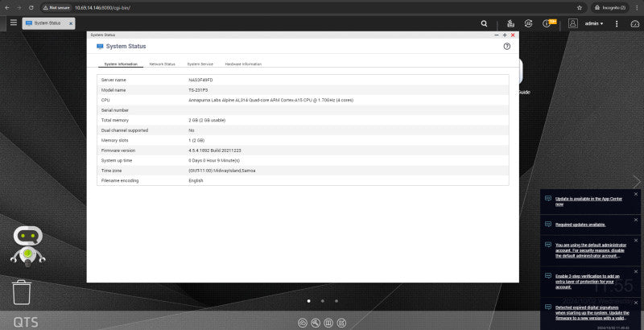Select the first desktop page dot

click(309, 301)
